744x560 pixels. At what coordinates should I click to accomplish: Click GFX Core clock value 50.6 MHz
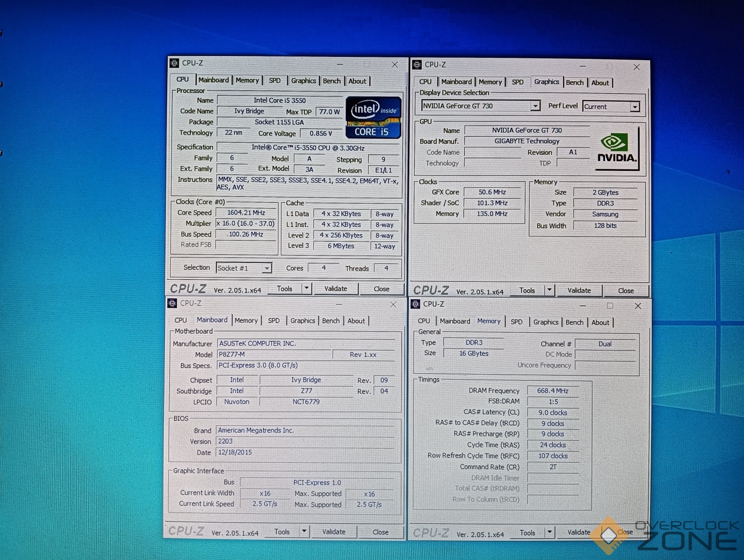pos(492,192)
